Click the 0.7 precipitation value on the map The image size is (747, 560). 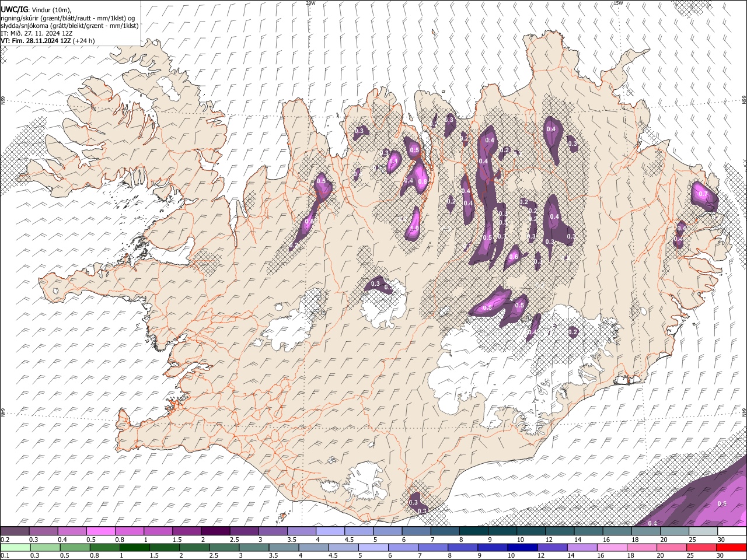[703, 194]
